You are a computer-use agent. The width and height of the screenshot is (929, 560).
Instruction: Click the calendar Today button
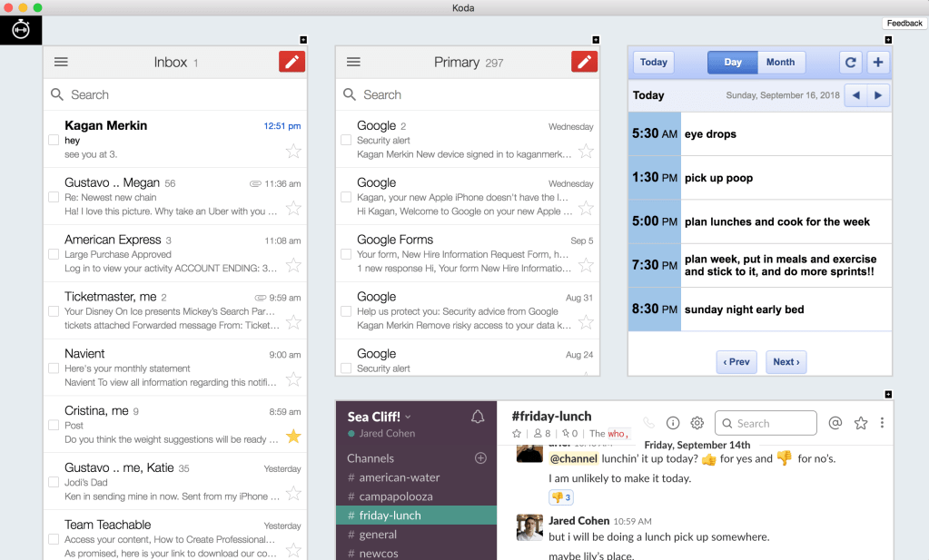tap(653, 63)
